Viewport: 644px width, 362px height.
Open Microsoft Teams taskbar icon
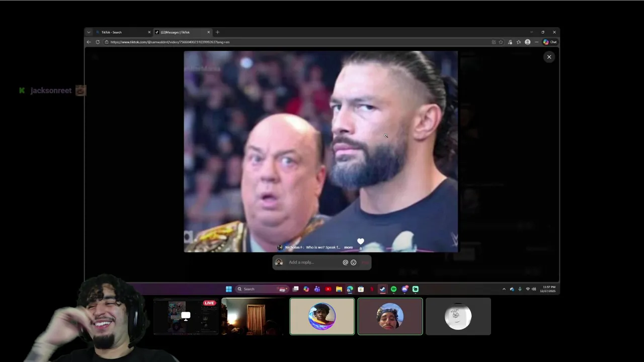pyautogui.click(x=317, y=289)
